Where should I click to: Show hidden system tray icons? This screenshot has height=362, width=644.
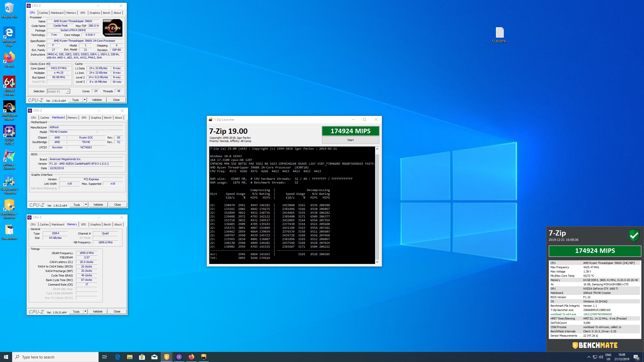coord(589,357)
